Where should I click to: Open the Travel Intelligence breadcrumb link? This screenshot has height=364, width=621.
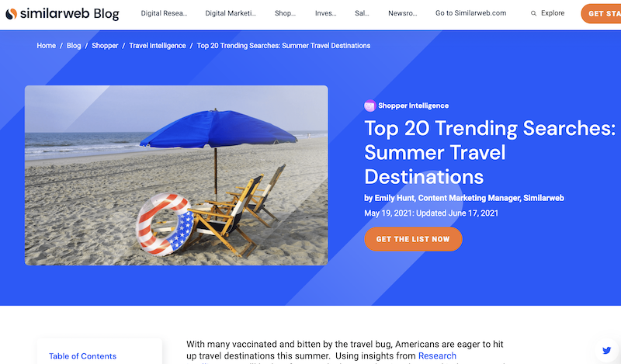click(158, 46)
